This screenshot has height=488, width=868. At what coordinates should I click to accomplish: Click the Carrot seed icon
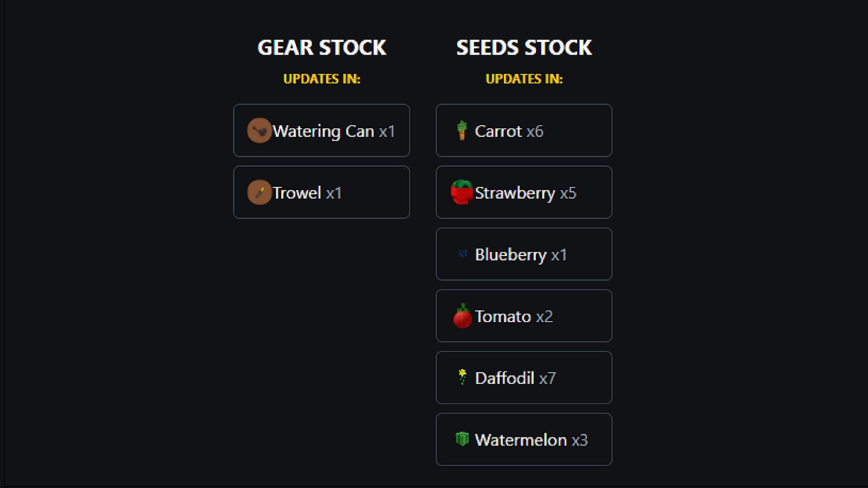[x=462, y=131]
